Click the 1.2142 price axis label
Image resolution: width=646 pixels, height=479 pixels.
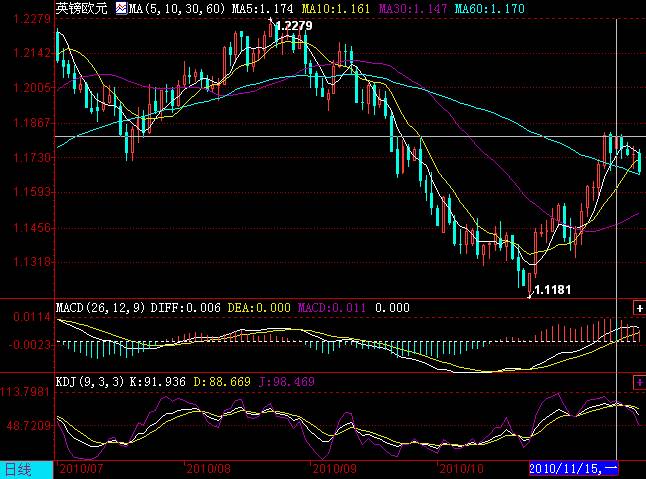32,53
